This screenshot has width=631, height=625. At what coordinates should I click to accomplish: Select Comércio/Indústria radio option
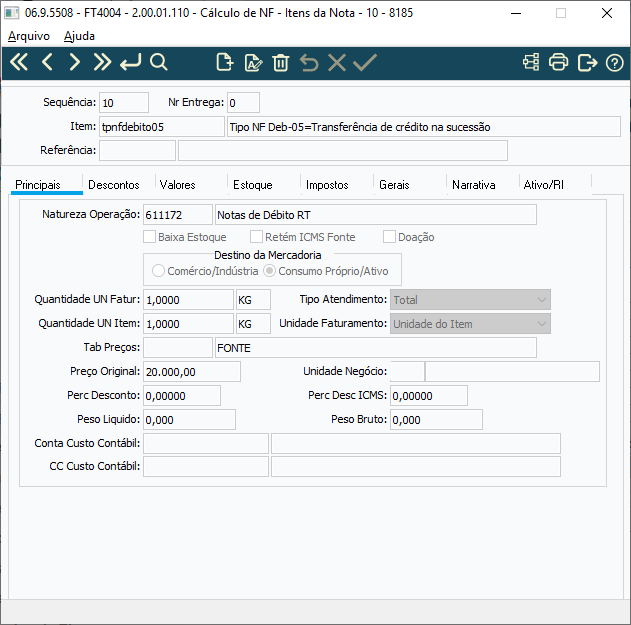coord(158,270)
